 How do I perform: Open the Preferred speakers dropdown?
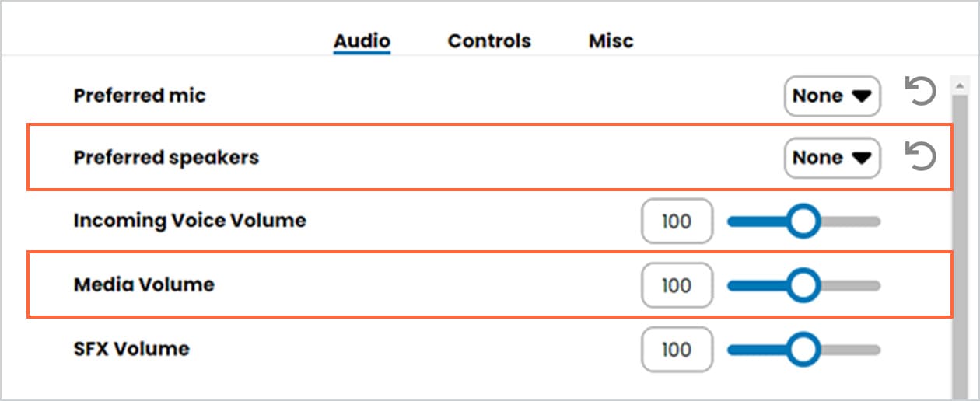831,158
